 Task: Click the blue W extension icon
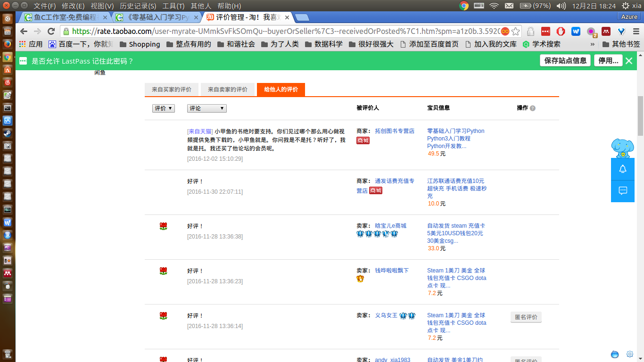(576, 32)
